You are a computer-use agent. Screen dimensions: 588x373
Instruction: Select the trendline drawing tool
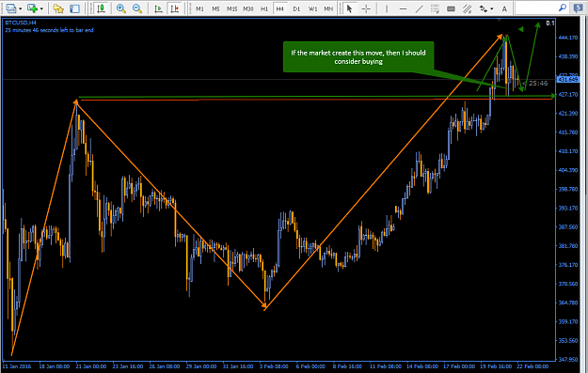420,8
